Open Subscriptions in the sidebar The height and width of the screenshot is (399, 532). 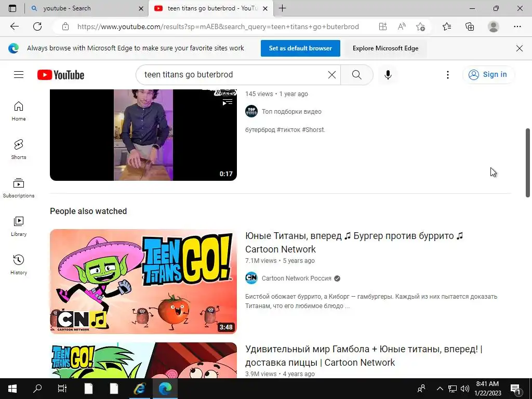pos(19,188)
